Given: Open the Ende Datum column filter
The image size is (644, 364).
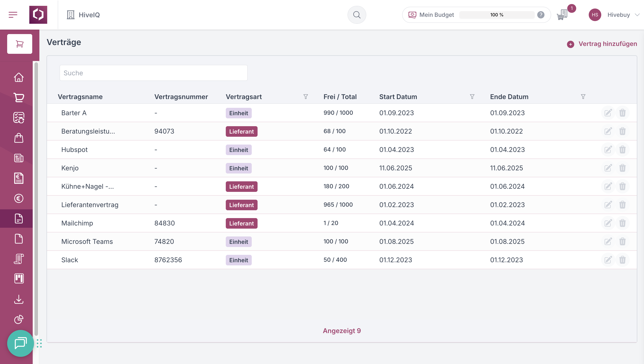Looking at the screenshot, I should pos(583,97).
